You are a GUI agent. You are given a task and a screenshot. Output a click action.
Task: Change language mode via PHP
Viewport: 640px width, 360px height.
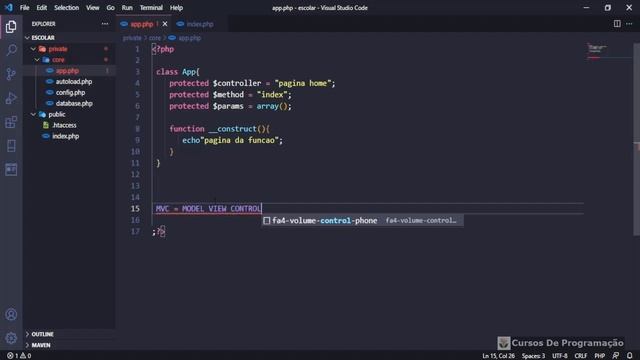(599, 356)
